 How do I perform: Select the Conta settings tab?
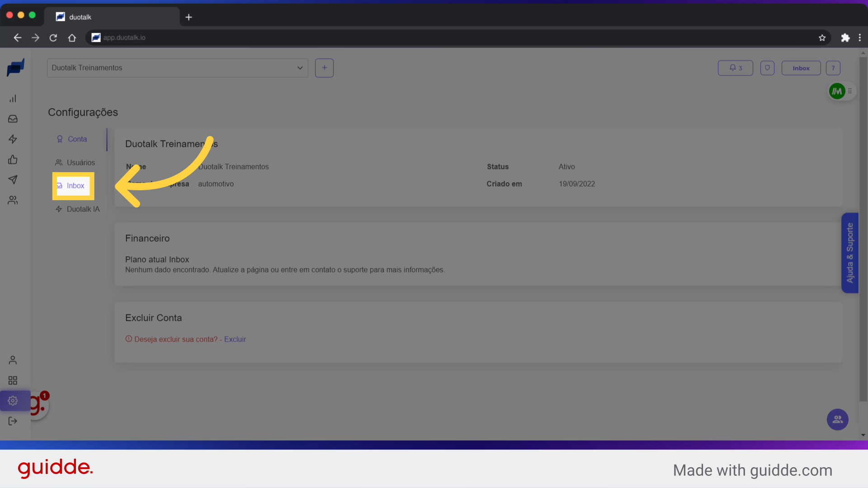[x=71, y=139]
